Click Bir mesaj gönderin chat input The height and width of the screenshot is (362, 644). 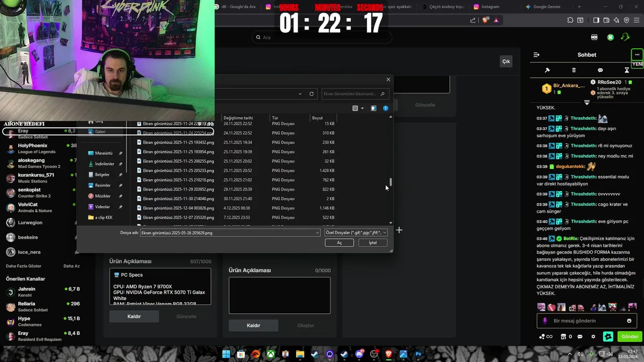587,321
